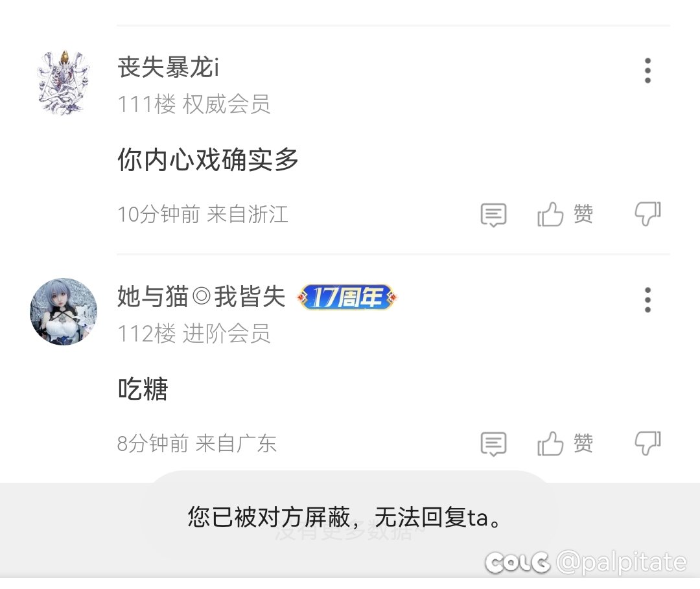
Task: Open more options for 丧失暴龙i comment
Action: click(x=647, y=71)
